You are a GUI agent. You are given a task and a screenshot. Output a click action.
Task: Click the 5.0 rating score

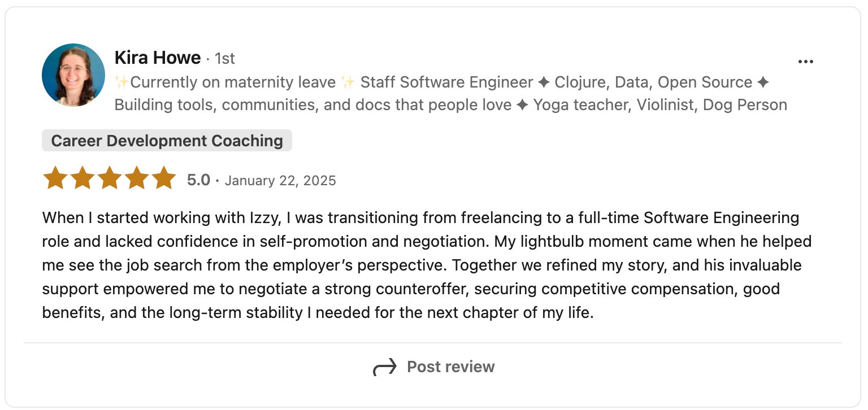pyautogui.click(x=198, y=180)
